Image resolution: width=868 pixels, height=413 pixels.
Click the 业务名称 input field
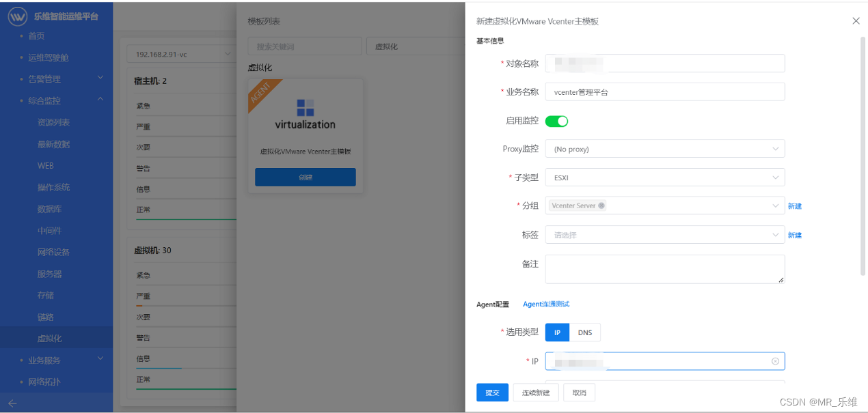665,92
